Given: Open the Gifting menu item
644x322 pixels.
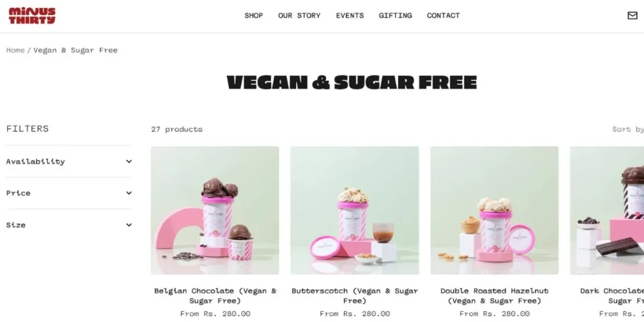Looking at the screenshot, I should point(395,16).
